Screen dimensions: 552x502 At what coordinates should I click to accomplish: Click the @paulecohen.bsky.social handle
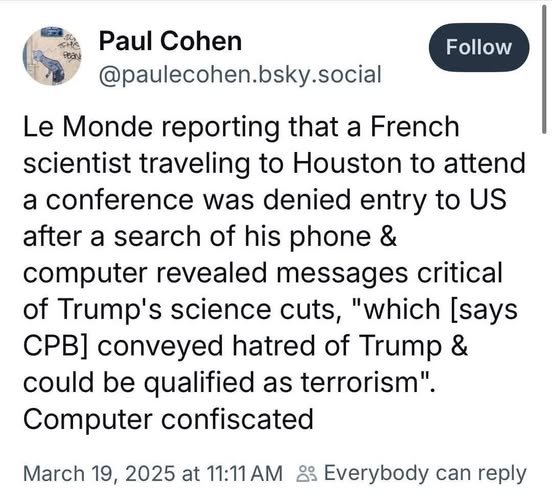point(240,75)
